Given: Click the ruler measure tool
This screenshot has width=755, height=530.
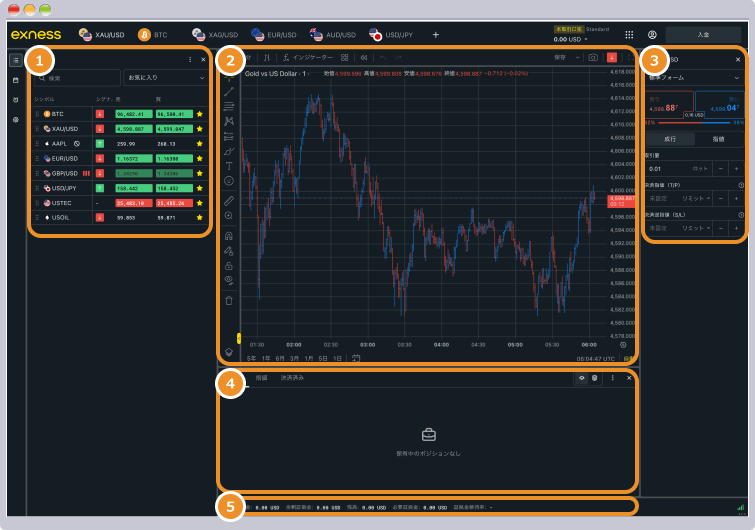Looking at the screenshot, I should [x=229, y=200].
